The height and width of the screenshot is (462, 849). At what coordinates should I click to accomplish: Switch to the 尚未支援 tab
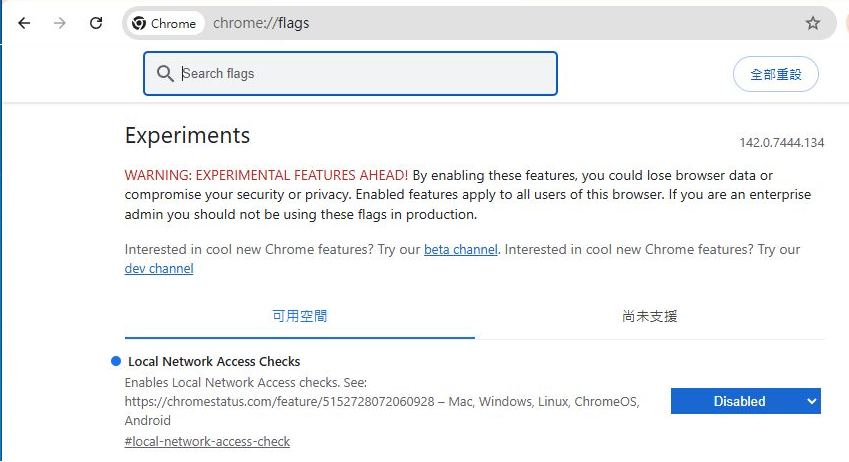650,316
